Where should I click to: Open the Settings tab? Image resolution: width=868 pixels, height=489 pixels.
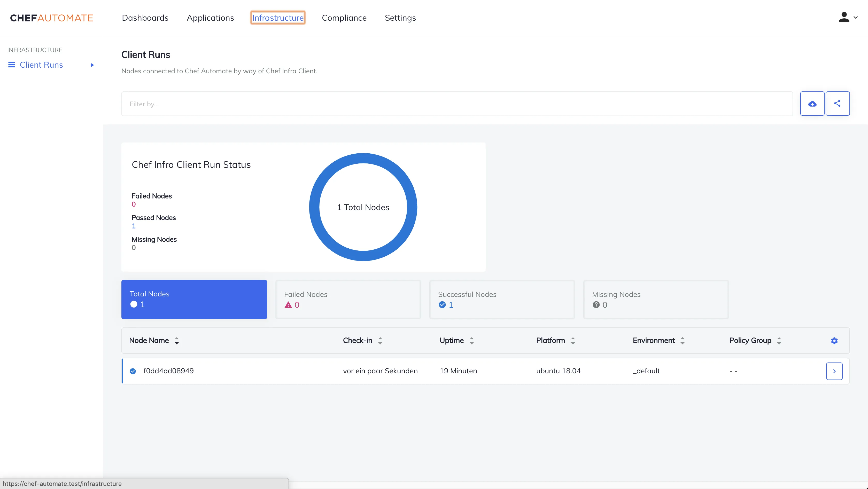point(400,18)
